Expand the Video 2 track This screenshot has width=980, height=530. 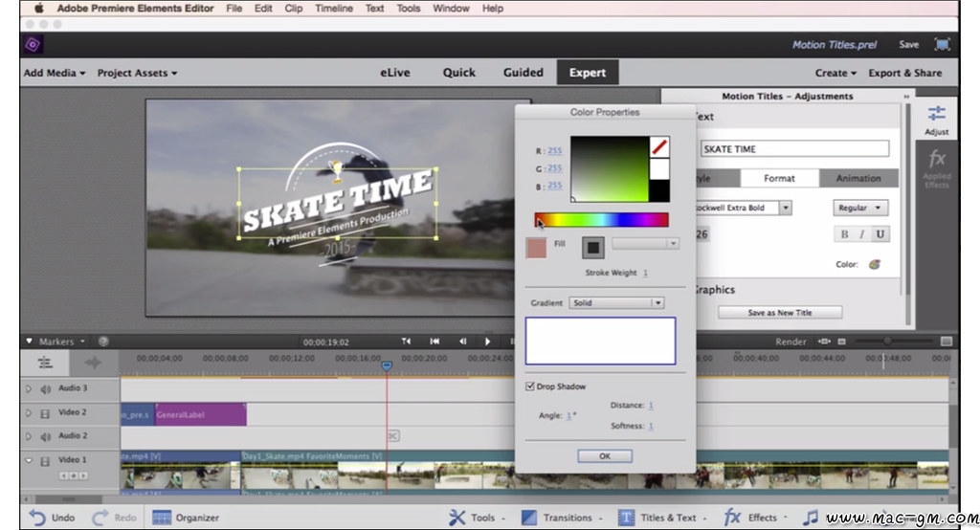(x=29, y=412)
